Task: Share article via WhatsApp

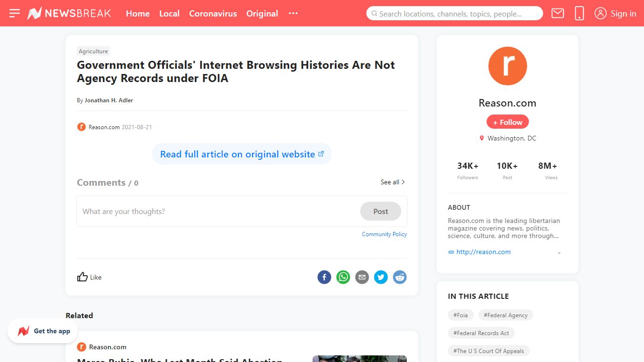Action: pyautogui.click(x=343, y=277)
